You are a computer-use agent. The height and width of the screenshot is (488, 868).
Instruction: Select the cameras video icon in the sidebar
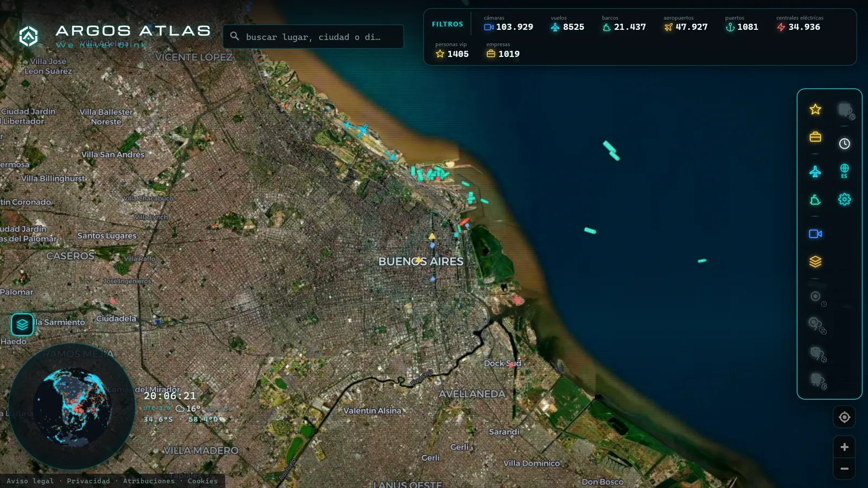[x=815, y=234]
